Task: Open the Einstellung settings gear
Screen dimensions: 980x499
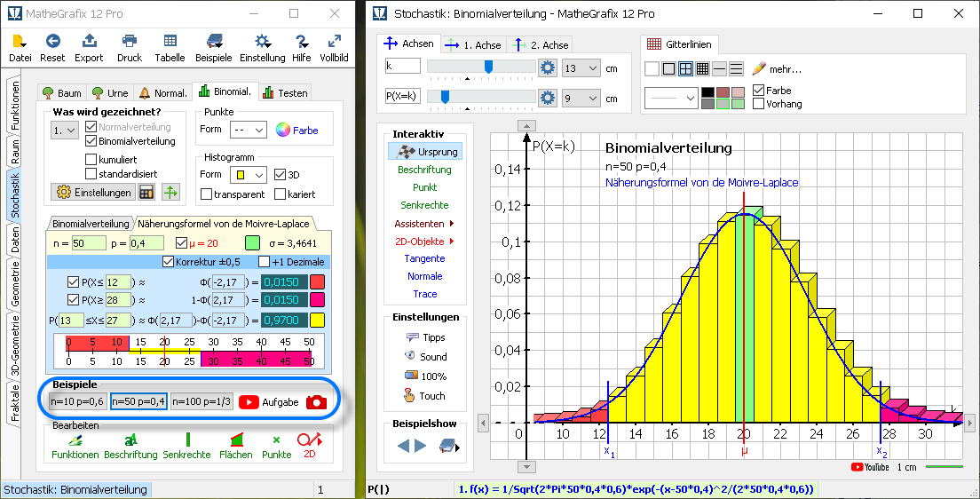Action: 263,41
